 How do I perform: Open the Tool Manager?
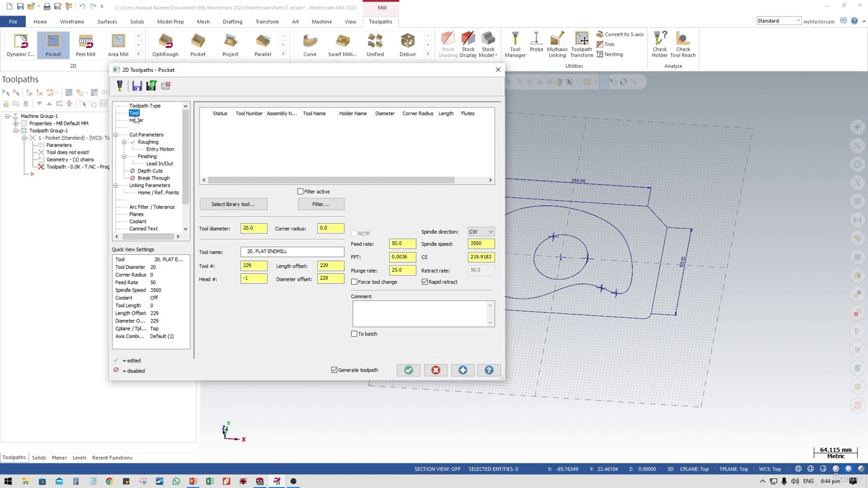point(515,45)
